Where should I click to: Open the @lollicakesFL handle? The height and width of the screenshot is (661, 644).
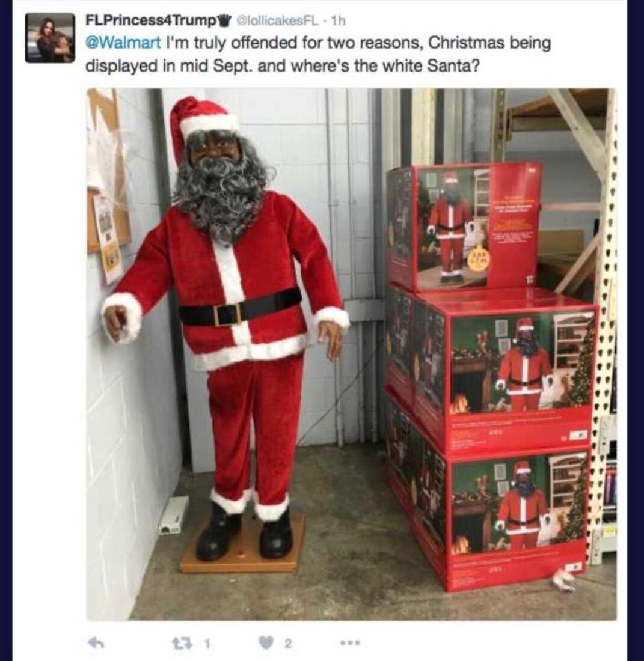(x=278, y=20)
